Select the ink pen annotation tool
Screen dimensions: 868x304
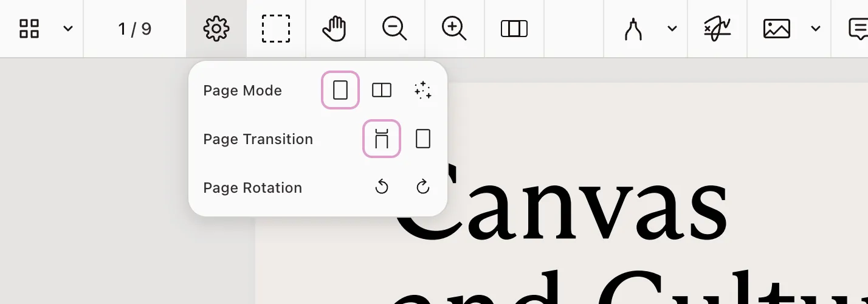pyautogui.click(x=633, y=29)
